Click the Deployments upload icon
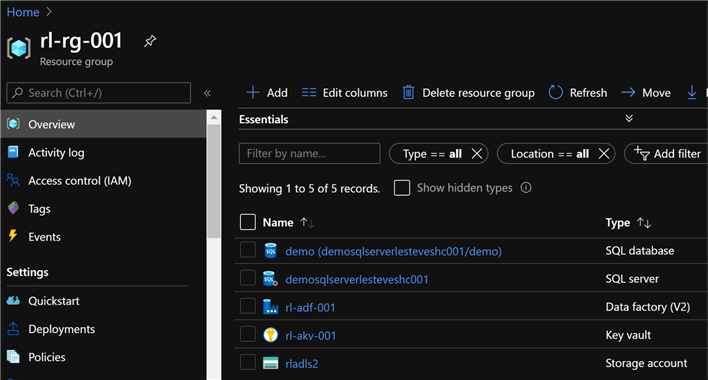Screen dimensions: 708x380 click(13, 329)
